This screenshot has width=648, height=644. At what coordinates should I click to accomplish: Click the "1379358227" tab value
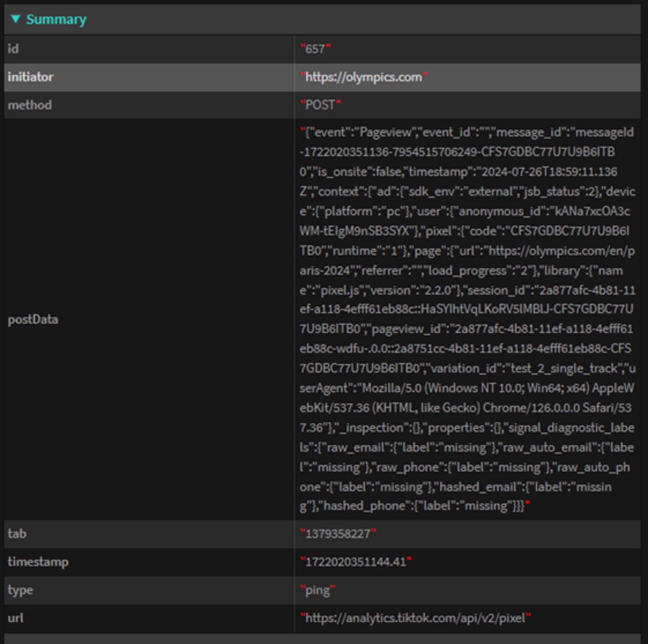pyautogui.click(x=338, y=534)
